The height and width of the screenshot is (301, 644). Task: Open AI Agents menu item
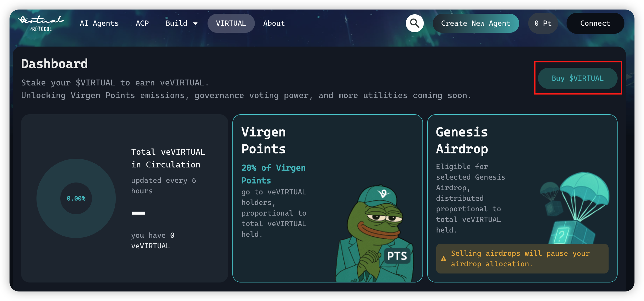click(x=99, y=23)
